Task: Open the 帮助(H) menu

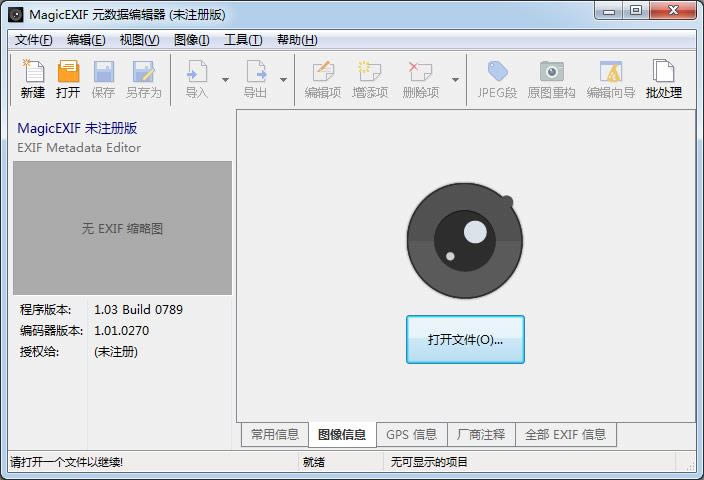Action: pyautogui.click(x=297, y=40)
